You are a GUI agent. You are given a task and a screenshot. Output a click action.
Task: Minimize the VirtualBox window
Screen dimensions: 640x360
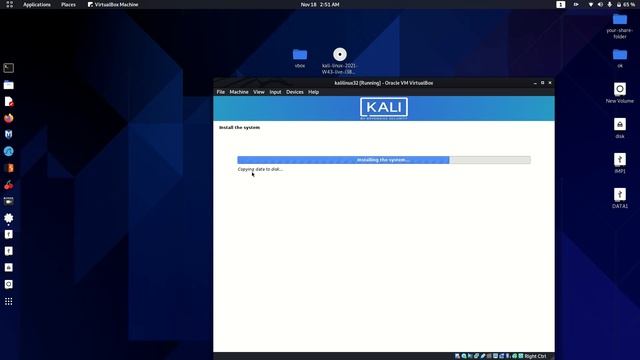(535, 83)
